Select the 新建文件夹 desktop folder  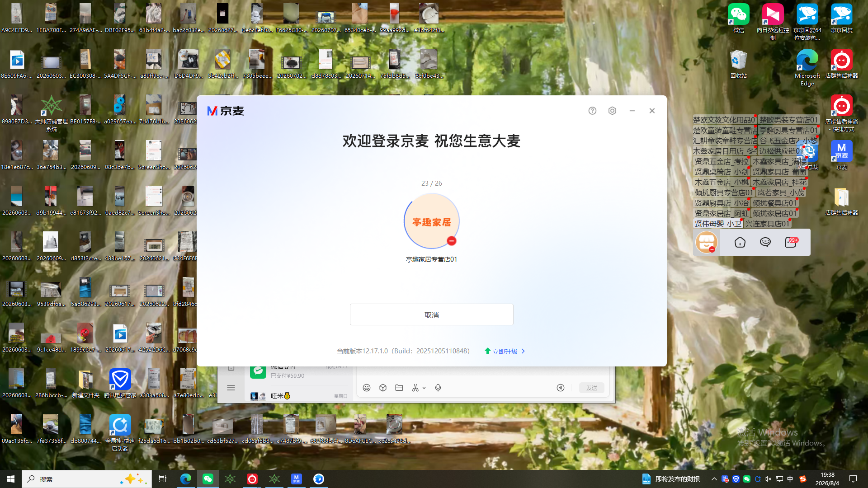point(86,383)
